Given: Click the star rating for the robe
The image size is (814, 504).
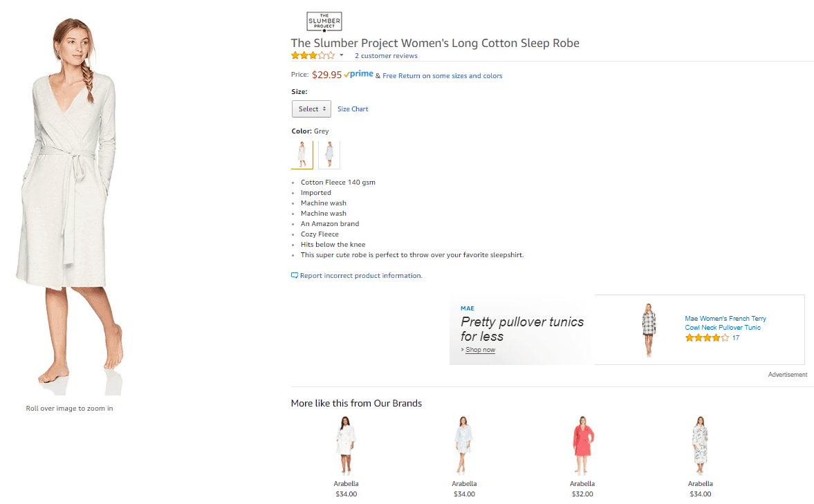Looking at the screenshot, I should click(x=313, y=55).
